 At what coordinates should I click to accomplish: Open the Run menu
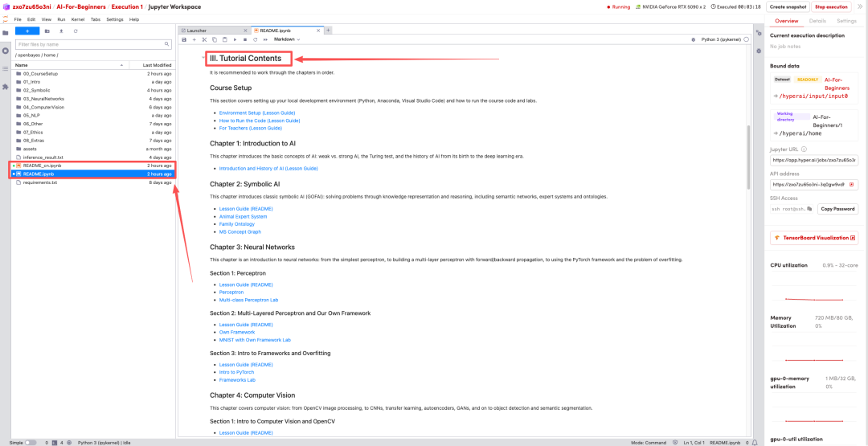[61, 19]
